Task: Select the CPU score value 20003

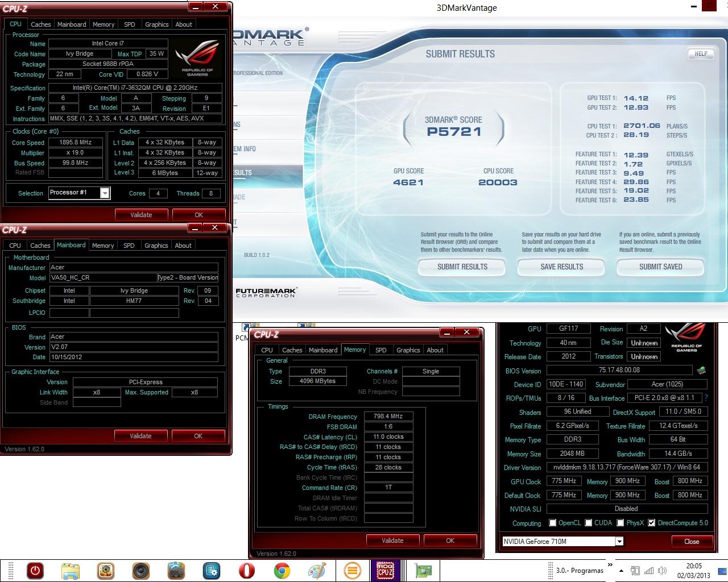Action: pyautogui.click(x=498, y=182)
